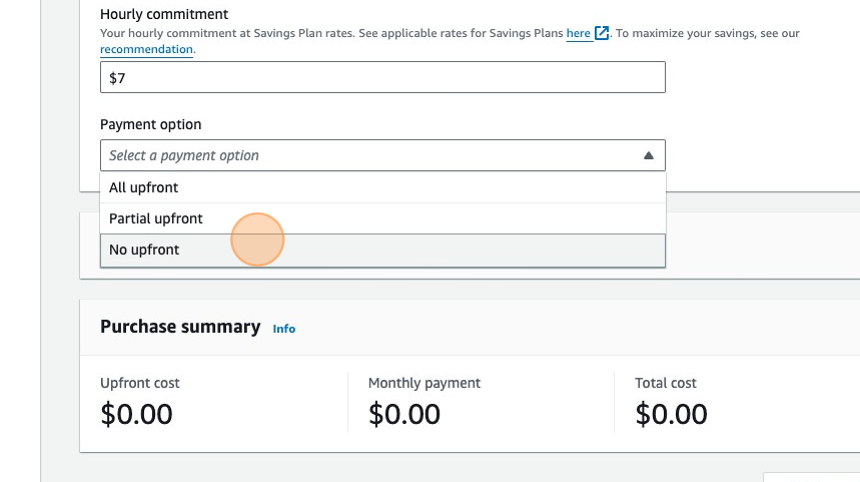The width and height of the screenshot is (860, 482).
Task: Click the "Purchase summary" heading
Action: 180,327
